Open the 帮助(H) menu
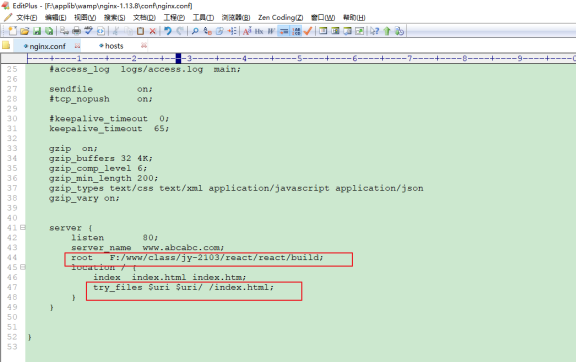 coord(354,17)
